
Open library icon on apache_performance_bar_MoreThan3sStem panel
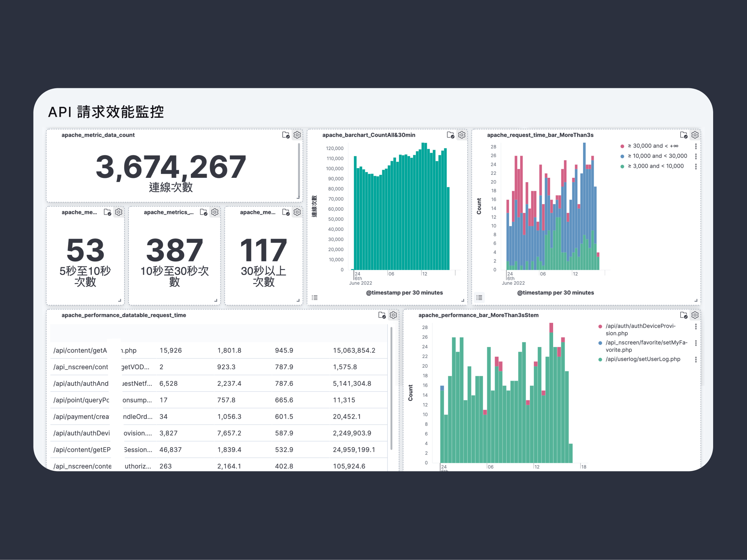[683, 315]
